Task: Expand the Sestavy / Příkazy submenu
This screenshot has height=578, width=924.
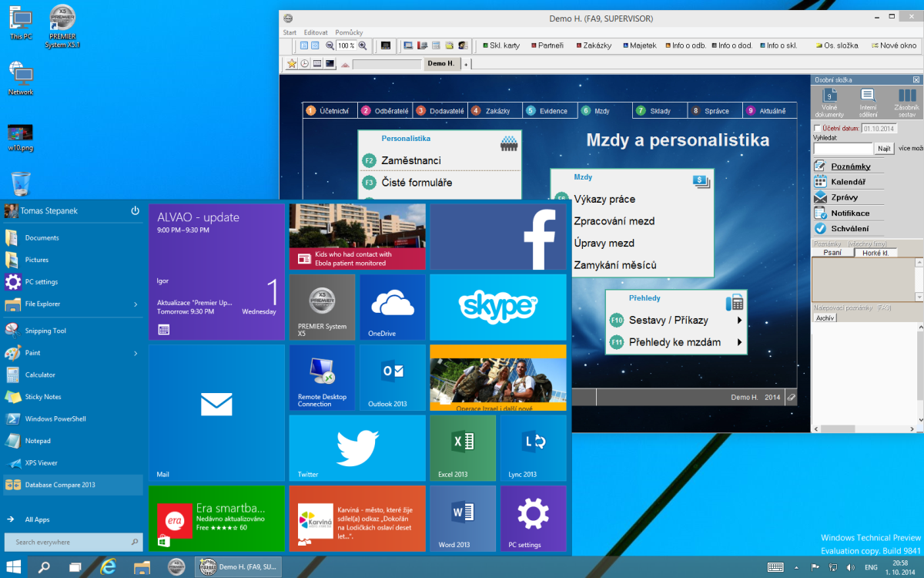Action: tap(740, 320)
